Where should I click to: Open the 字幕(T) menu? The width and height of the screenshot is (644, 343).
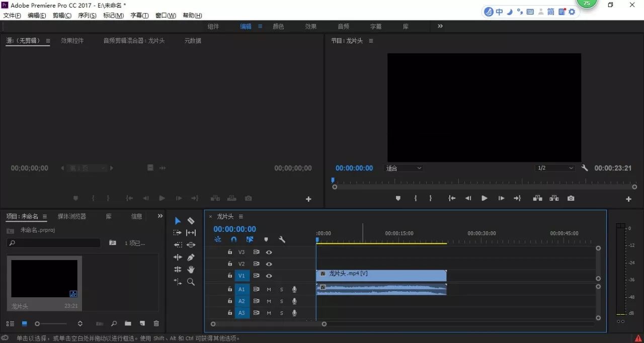(139, 16)
